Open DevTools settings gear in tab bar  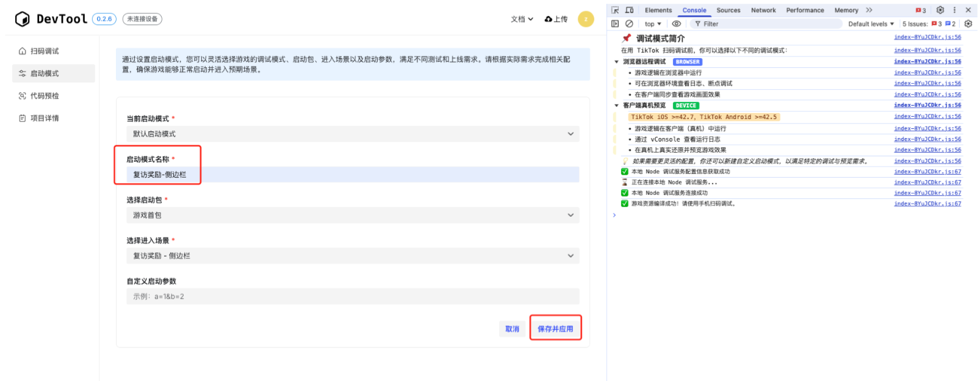pos(940,10)
